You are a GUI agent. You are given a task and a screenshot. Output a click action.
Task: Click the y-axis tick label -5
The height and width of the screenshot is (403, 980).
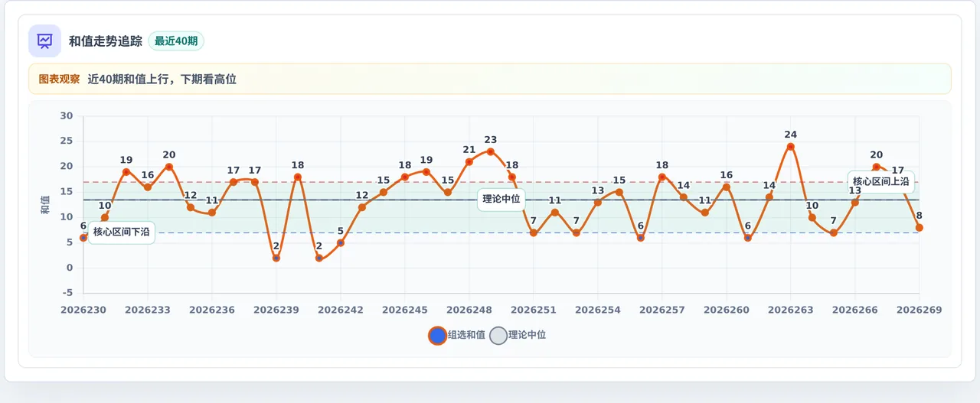click(67, 293)
